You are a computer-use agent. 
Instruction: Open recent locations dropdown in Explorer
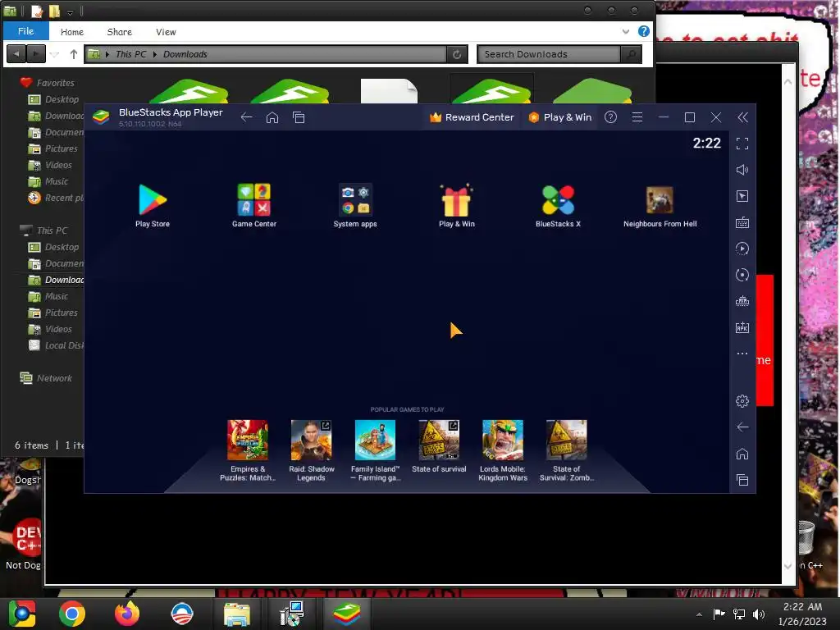tap(55, 54)
